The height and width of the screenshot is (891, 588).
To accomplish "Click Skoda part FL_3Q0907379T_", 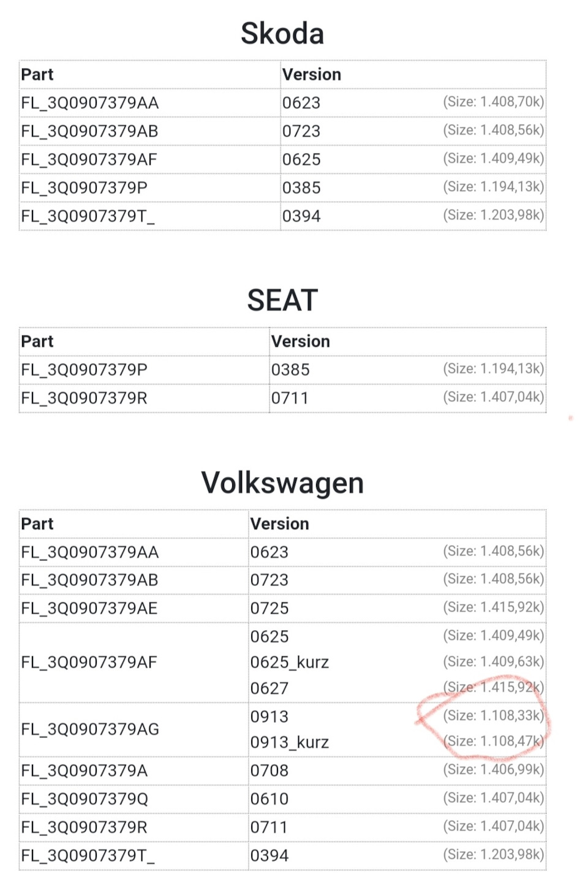I will pyautogui.click(x=88, y=216).
